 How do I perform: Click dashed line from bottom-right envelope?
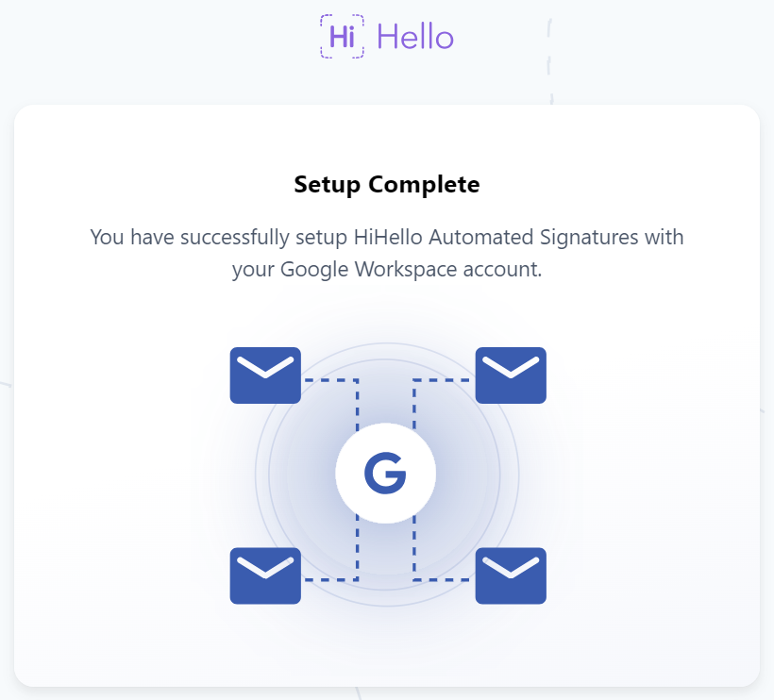442,579
